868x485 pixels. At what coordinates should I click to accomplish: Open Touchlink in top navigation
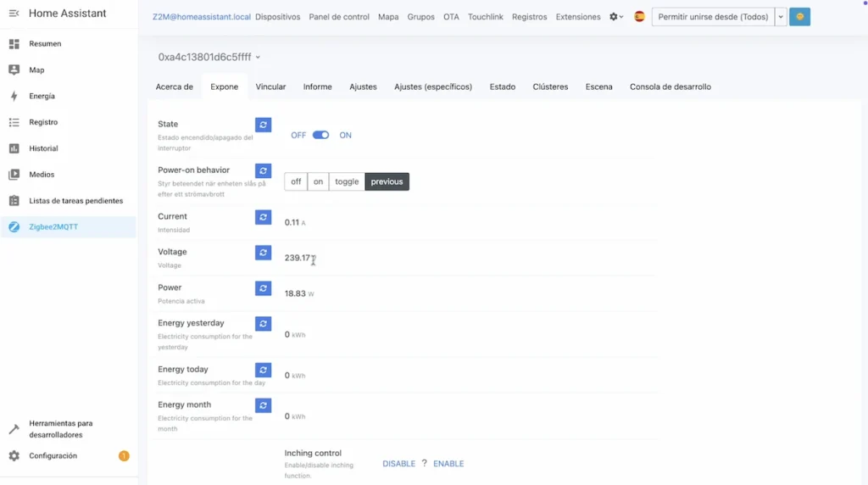486,17
